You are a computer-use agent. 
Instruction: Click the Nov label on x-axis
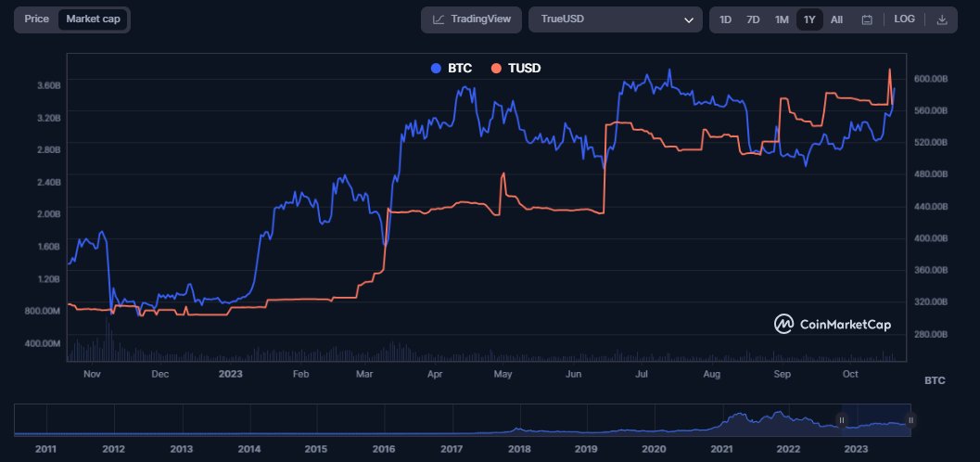(92, 375)
